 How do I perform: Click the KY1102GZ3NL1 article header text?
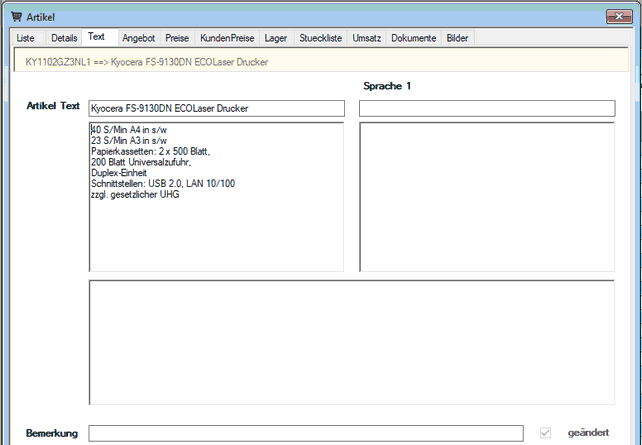coord(147,62)
